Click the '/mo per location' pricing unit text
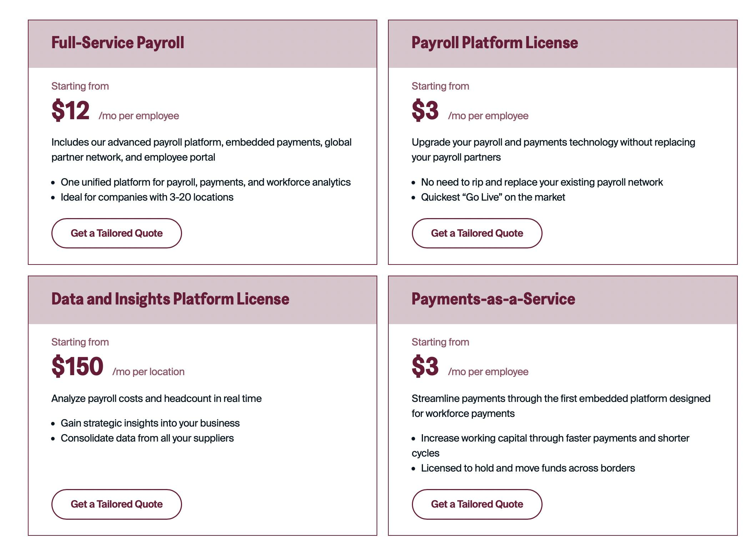Image resolution: width=756 pixels, height=549 pixels. click(x=148, y=372)
